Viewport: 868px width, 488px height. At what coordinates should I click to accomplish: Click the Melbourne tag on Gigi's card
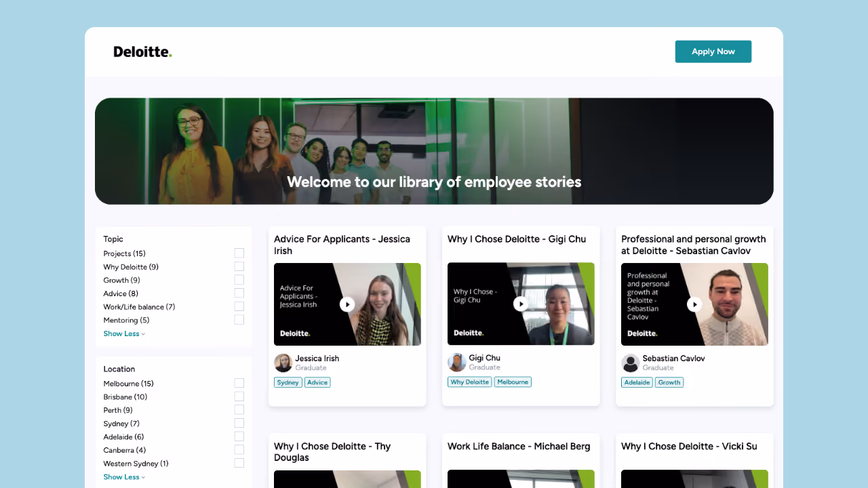pyautogui.click(x=513, y=382)
